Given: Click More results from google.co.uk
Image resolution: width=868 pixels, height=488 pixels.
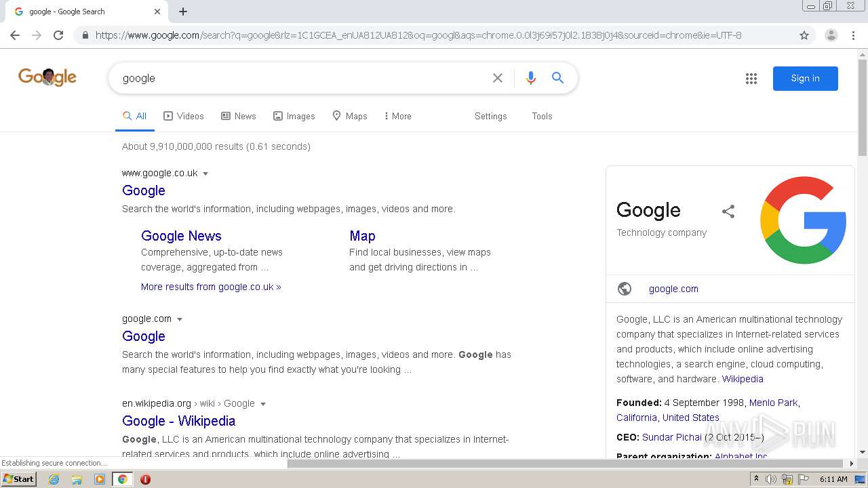Looking at the screenshot, I should point(211,287).
